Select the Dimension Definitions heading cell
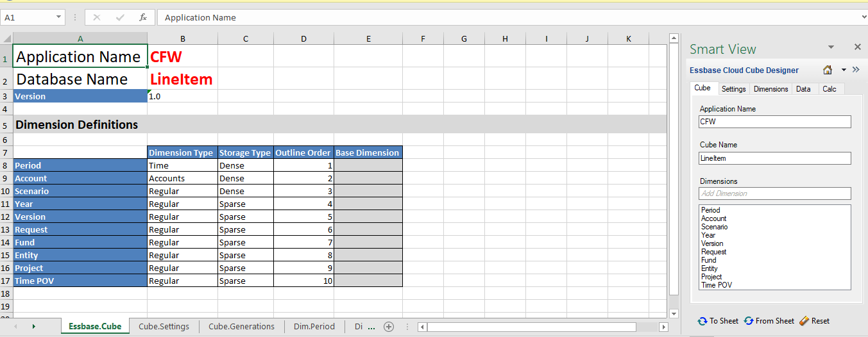 80,124
